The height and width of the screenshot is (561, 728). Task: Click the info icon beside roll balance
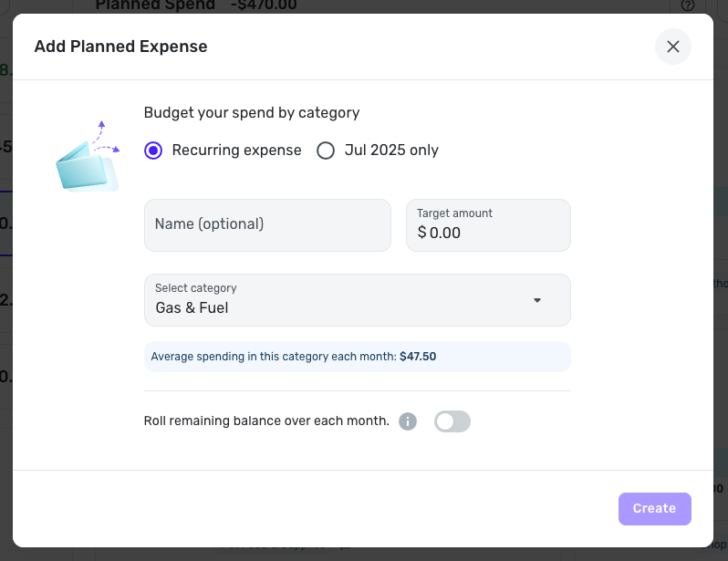408,421
